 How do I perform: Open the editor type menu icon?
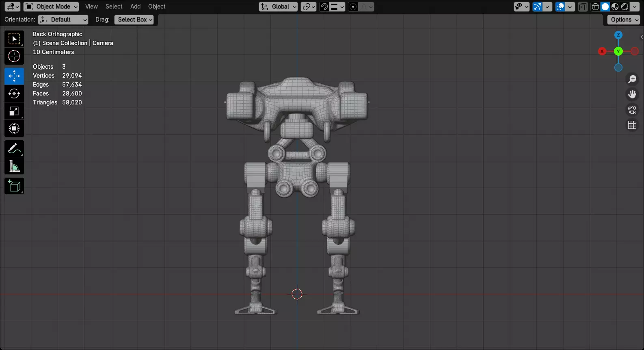12,7
